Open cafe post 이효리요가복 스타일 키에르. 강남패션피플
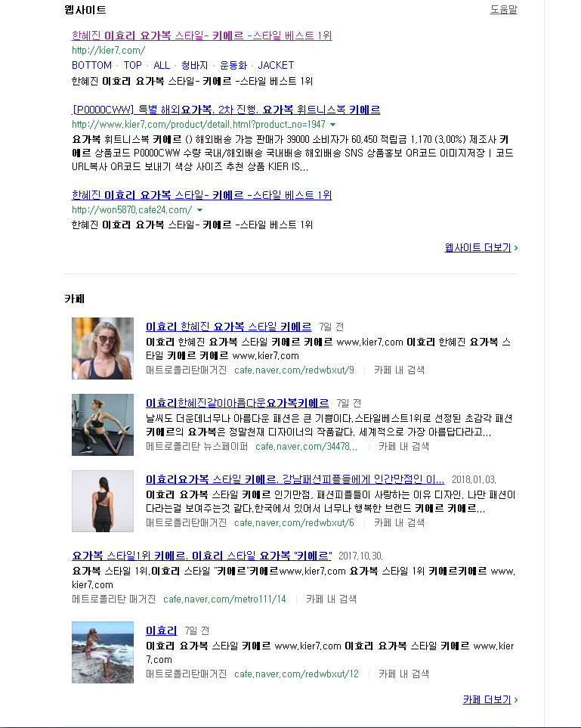The image size is (581, 728). coord(295,479)
